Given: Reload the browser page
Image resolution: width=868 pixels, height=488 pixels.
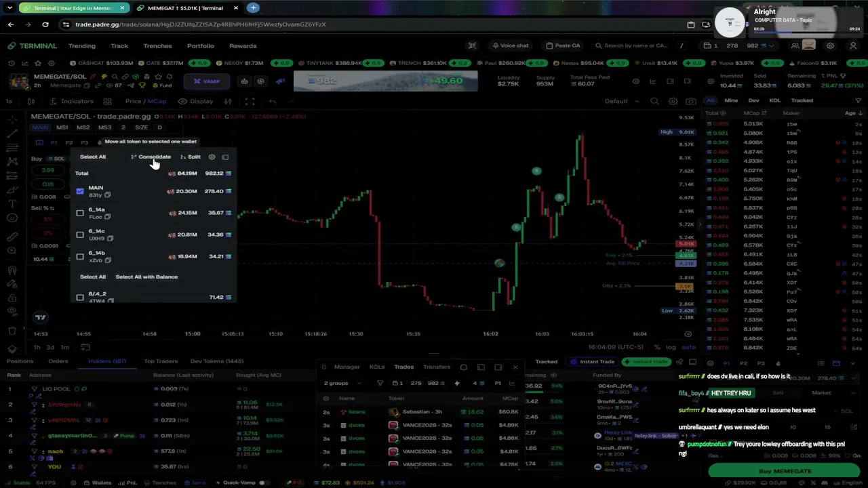Looking at the screenshot, I should click(45, 24).
